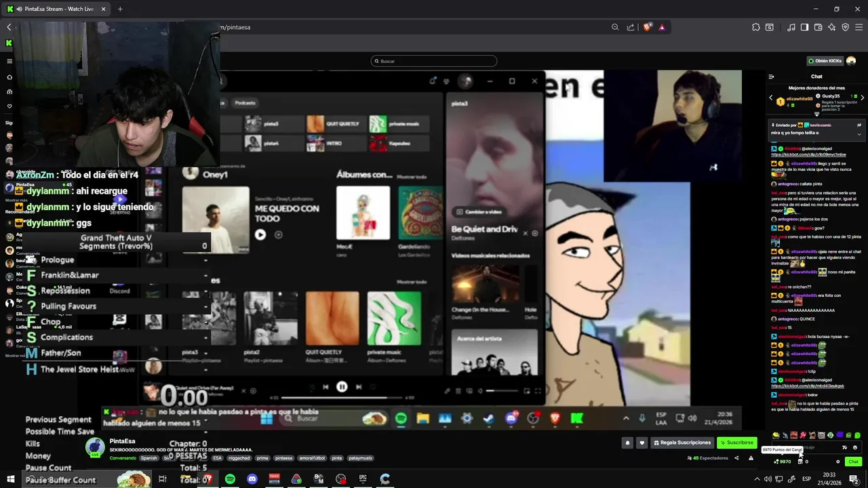Open the Windows notification center icon
The height and width of the screenshot is (488, 868).
tap(854, 479)
